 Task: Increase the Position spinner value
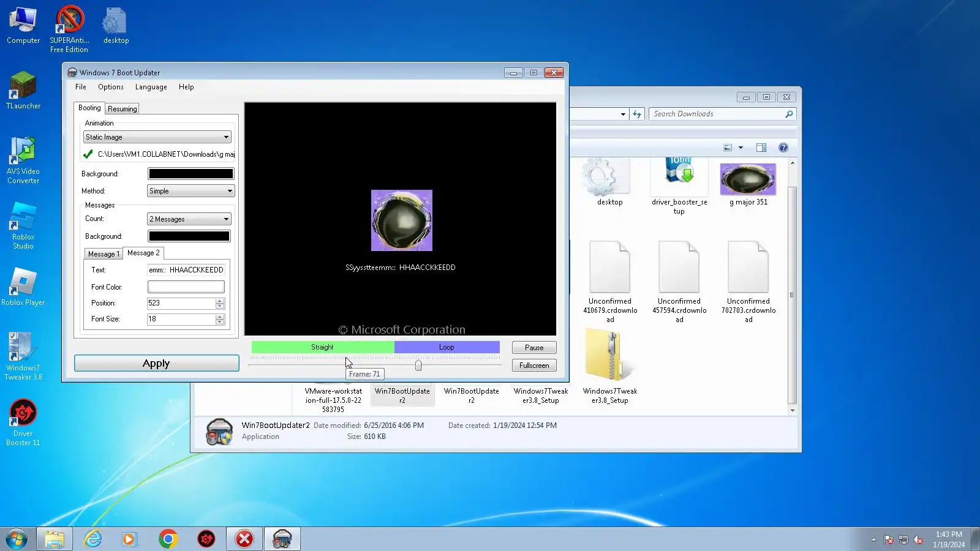click(220, 301)
